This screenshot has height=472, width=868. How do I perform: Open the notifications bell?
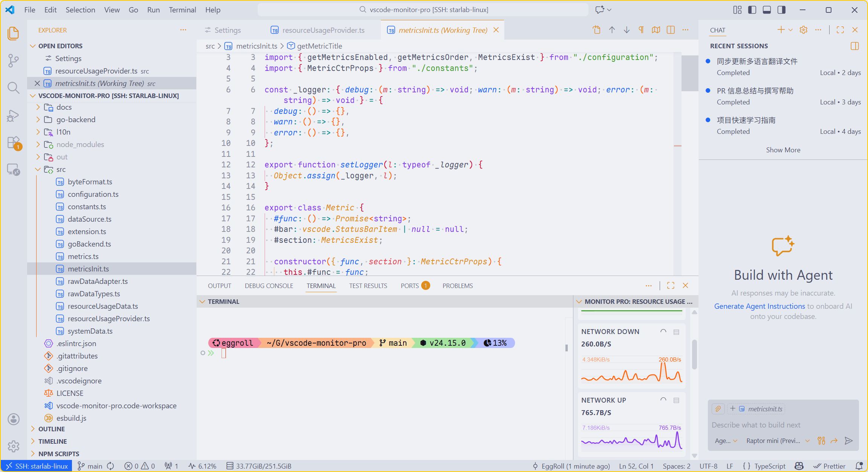[x=859, y=466]
